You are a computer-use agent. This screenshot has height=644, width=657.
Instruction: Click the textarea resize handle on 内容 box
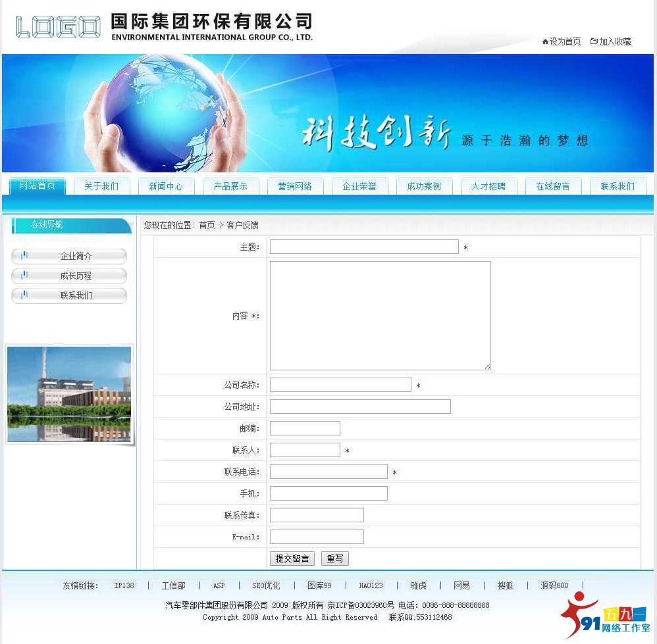tap(488, 366)
